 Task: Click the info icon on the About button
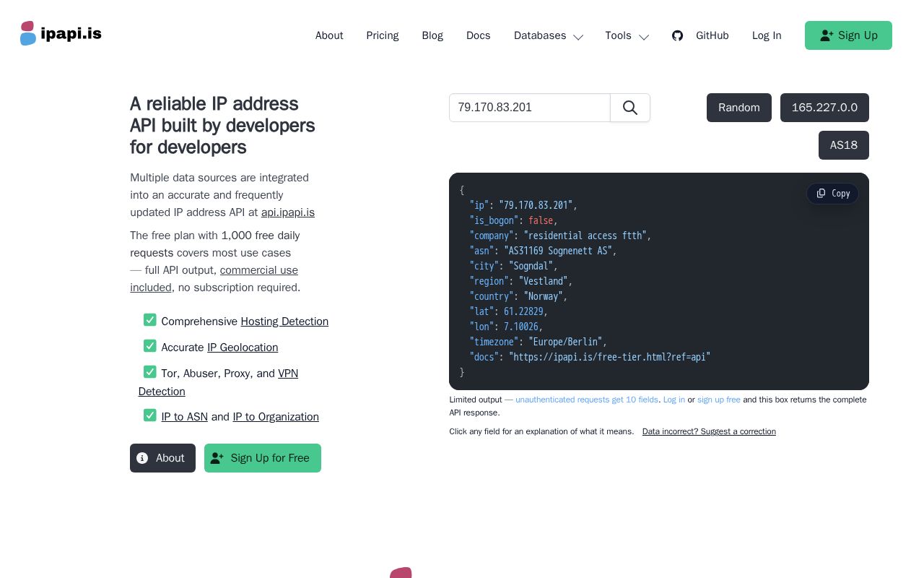pyautogui.click(x=142, y=458)
